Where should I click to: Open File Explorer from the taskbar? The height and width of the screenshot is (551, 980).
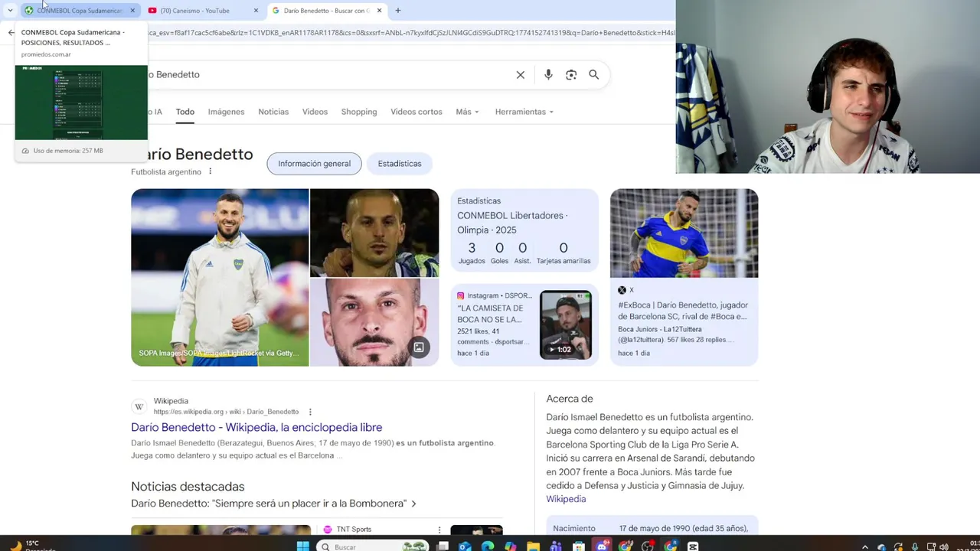pyautogui.click(x=534, y=546)
